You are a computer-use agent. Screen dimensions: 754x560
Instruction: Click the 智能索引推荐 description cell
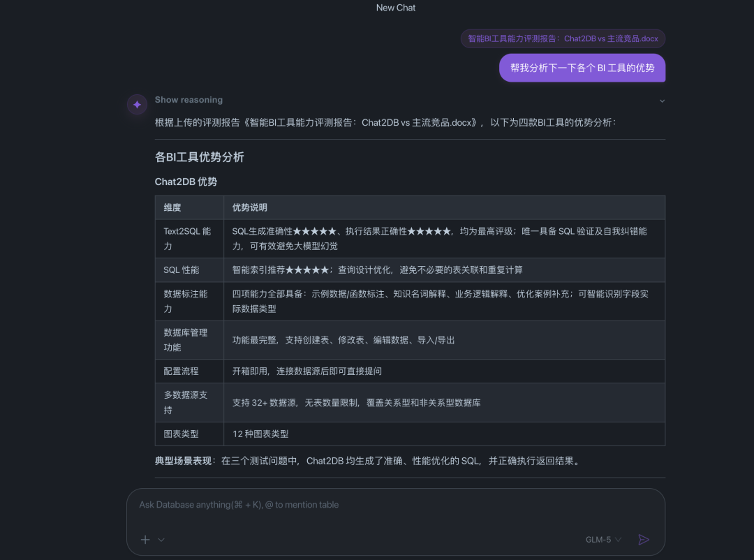point(444,270)
